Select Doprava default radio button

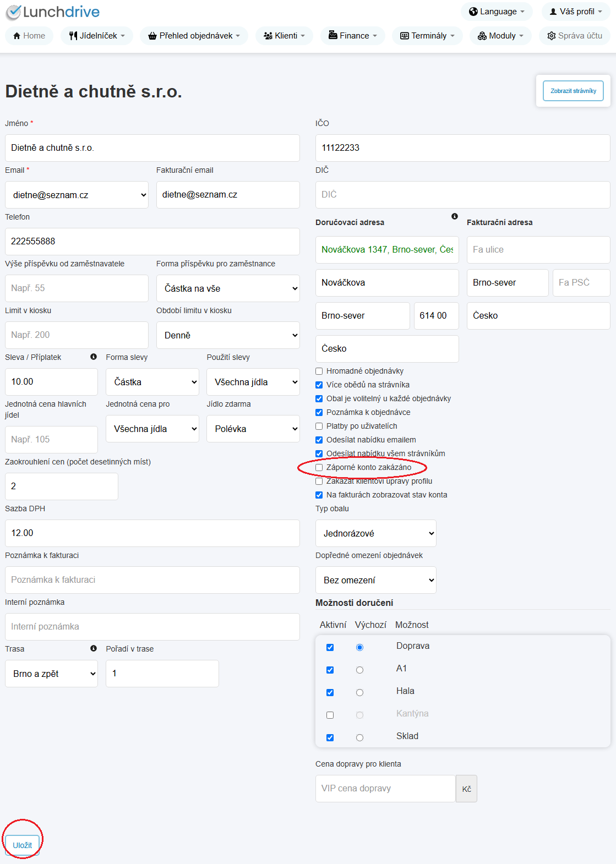click(359, 647)
